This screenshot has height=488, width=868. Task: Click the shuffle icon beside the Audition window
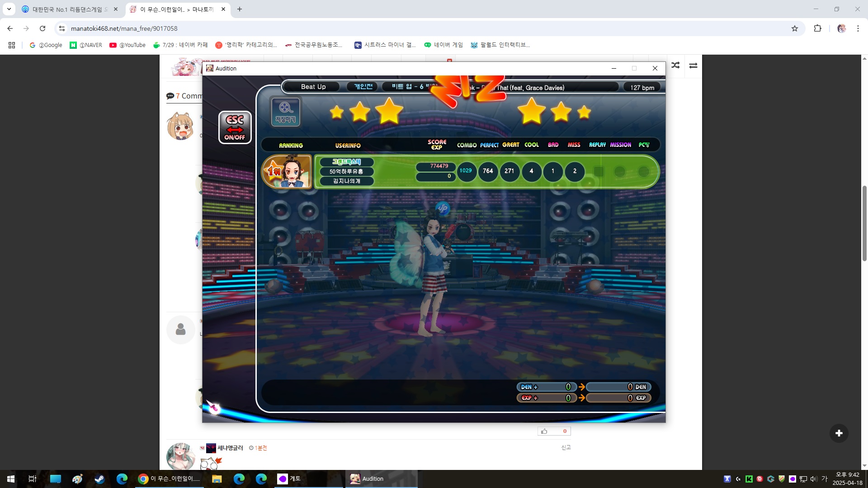tap(675, 66)
